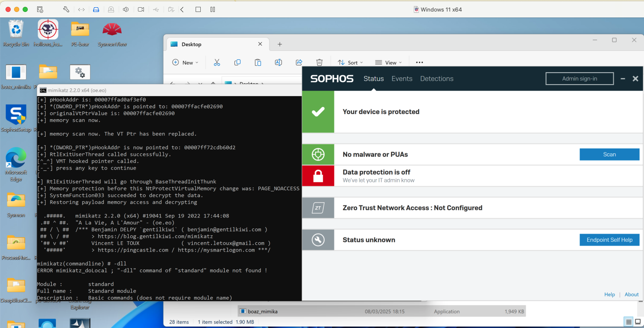The width and height of the screenshot is (644, 328).
Task: Click the Admin sign-in button
Action: (580, 79)
